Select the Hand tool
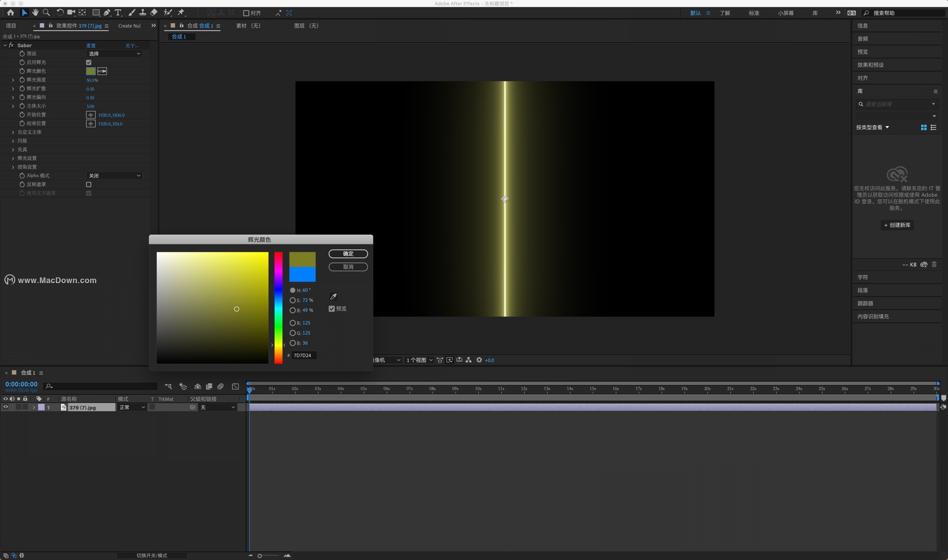This screenshot has width=948, height=560. point(35,13)
